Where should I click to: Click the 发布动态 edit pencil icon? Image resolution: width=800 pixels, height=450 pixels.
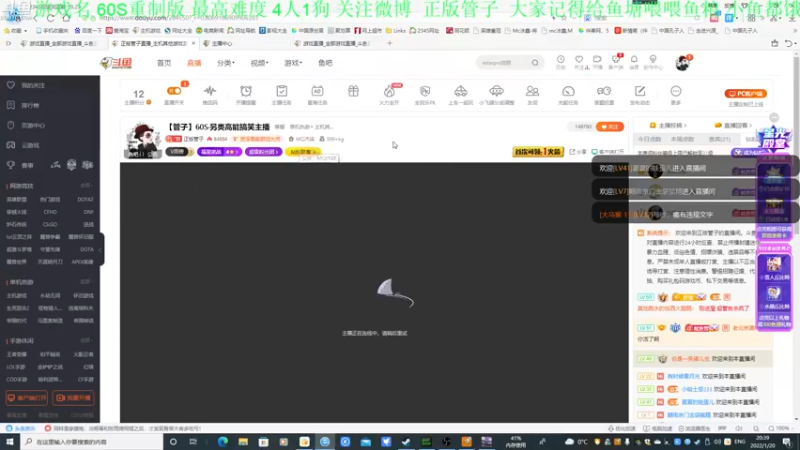640,91
